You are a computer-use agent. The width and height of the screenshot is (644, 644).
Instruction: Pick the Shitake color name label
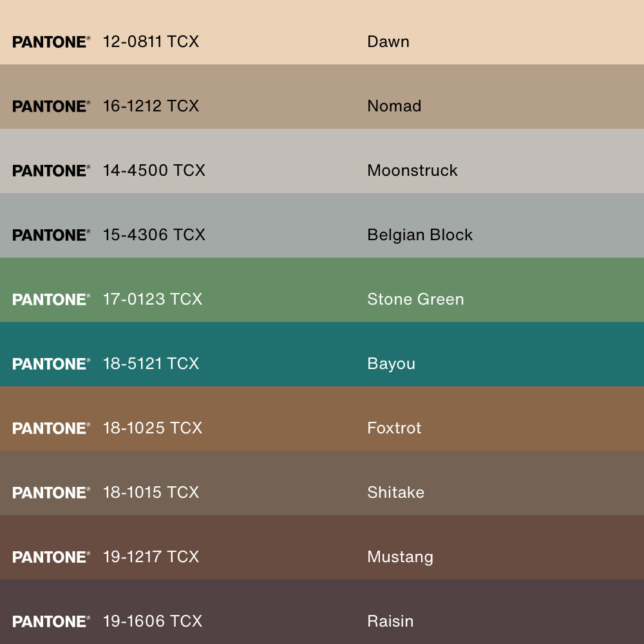(x=395, y=493)
